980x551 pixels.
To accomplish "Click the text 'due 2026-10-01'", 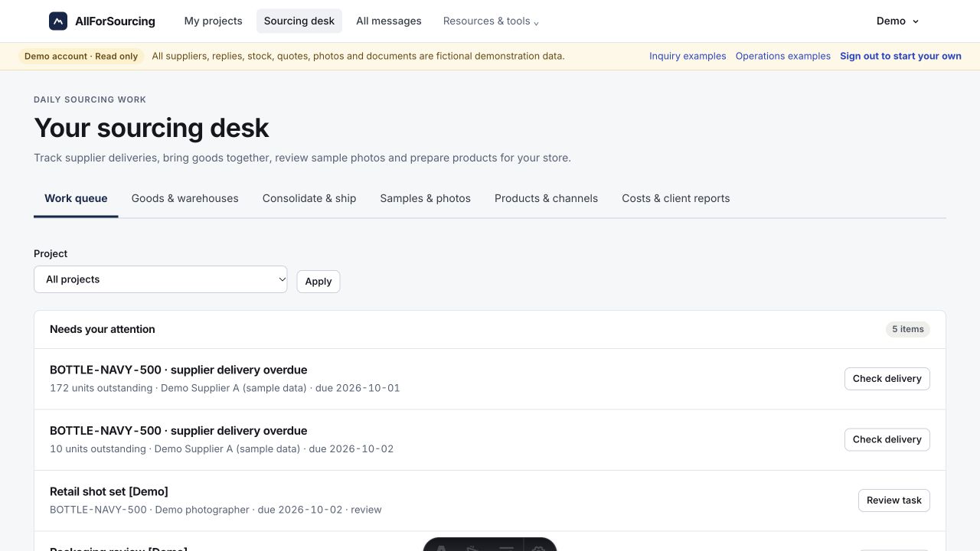I will (x=358, y=388).
